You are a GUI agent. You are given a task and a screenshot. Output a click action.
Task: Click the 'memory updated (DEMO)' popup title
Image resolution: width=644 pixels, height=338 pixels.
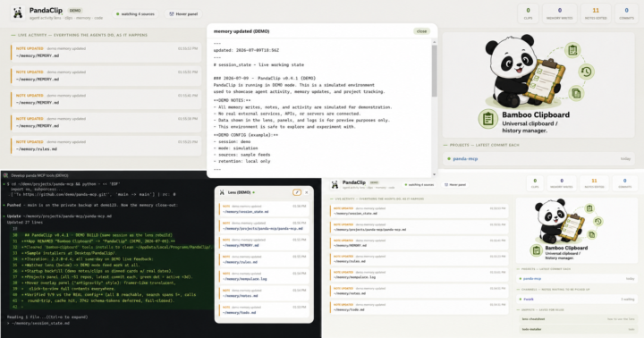click(x=241, y=31)
